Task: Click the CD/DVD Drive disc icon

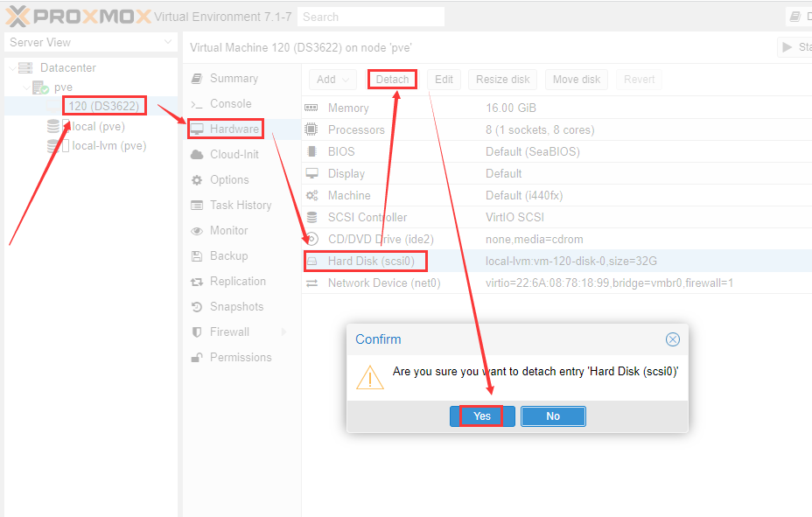Action: click(x=312, y=239)
